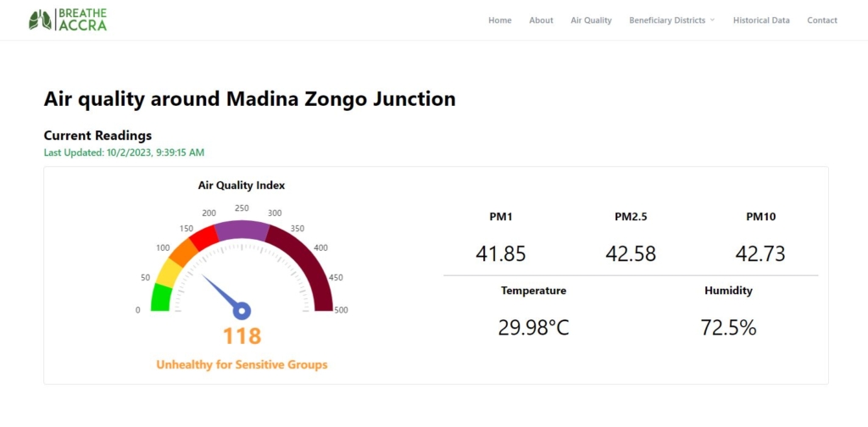Viewport: 868px width, 427px height.
Task: Click the purple gauge segment near 250
Action: pyautogui.click(x=242, y=230)
